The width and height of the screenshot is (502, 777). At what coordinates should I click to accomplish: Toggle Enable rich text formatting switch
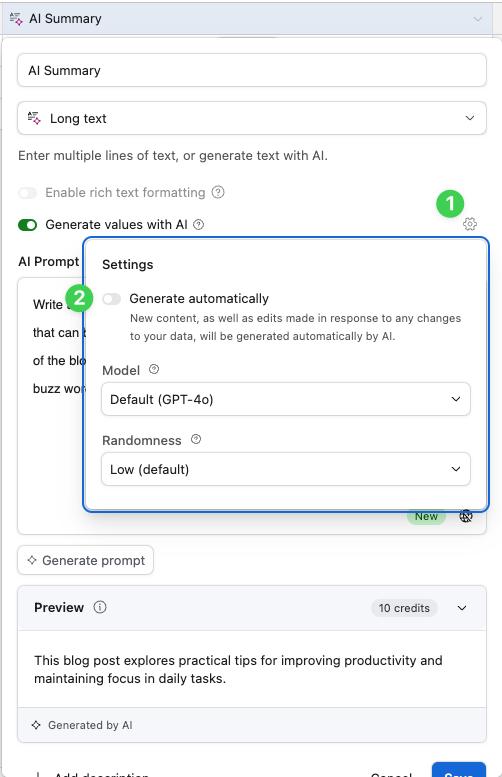pos(28,193)
